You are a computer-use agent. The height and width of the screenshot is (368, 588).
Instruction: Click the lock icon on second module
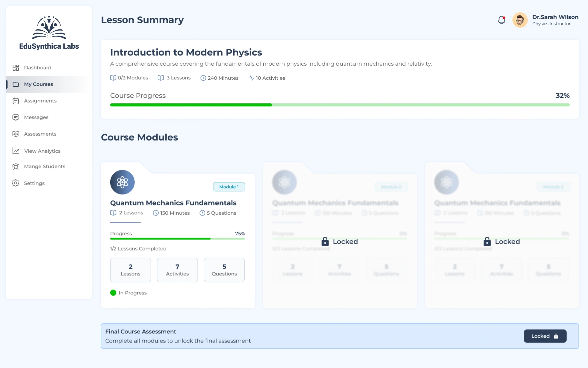pyautogui.click(x=325, y=242)
